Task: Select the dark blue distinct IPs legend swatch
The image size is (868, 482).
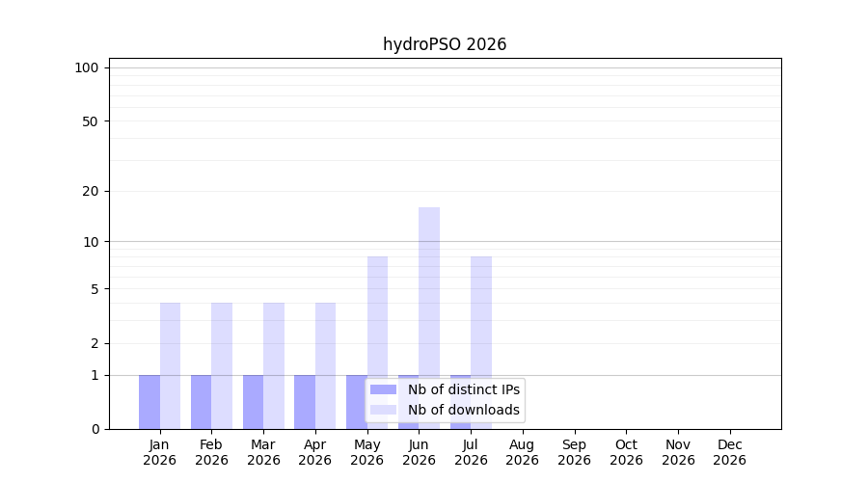Action: point(383,389)
